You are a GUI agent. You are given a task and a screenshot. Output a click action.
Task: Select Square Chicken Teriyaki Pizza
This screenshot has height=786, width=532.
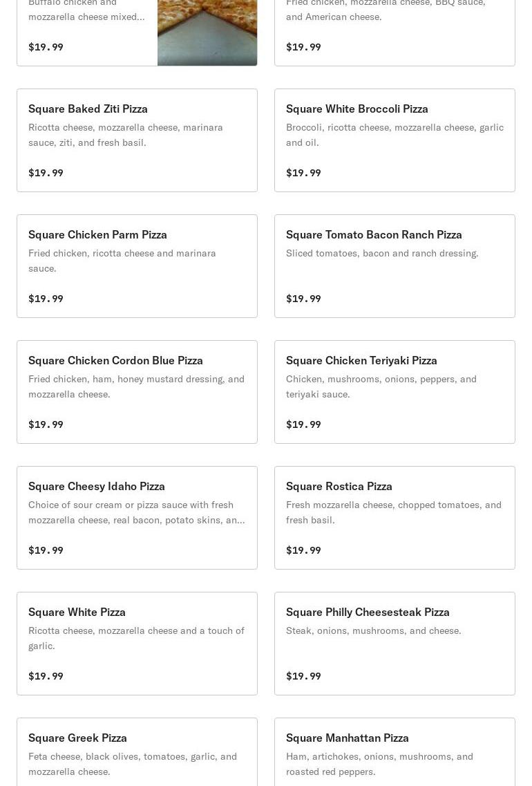click(x=361, y=361)
